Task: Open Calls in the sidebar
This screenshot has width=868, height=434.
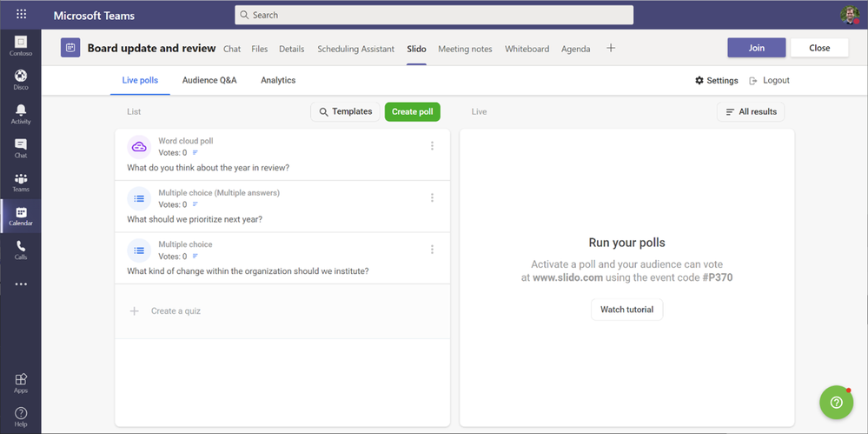Action: click(21, 250)
